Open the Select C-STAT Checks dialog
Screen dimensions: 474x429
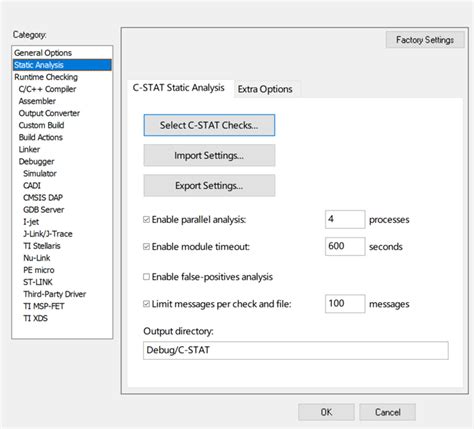pyautogui.click(x=209, y=125)
